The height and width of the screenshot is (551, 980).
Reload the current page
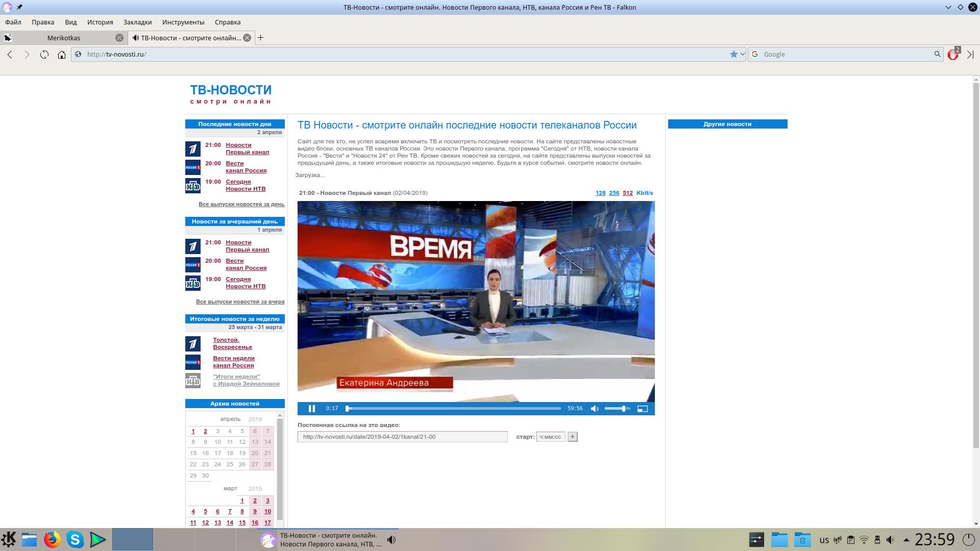(44, 54)
